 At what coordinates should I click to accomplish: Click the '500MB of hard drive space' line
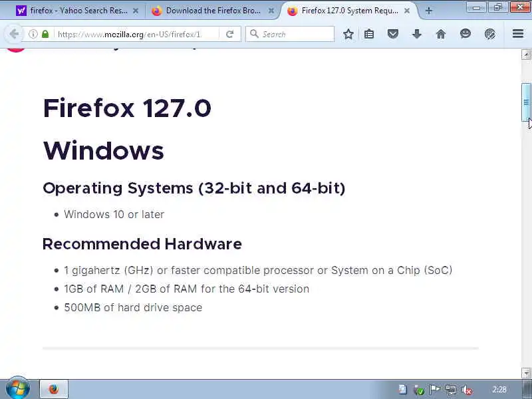[133, 307]
